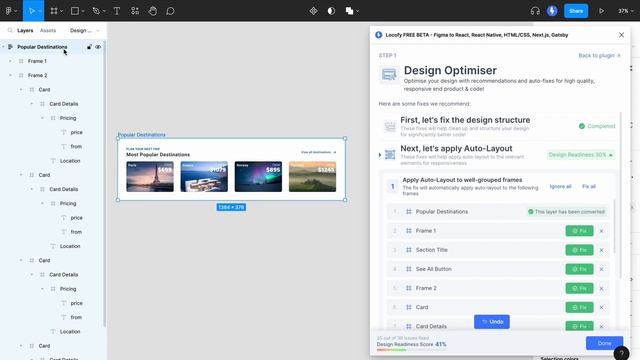Image resolution: width=640 pixels, height=360 pixels.
Task: Open the Frame tool options dropdown
Action: point(61,11)
